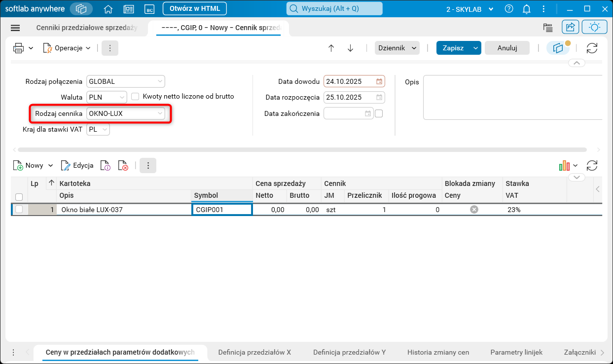Click the cube icon next to softlab anywhere

coord(81,9)
